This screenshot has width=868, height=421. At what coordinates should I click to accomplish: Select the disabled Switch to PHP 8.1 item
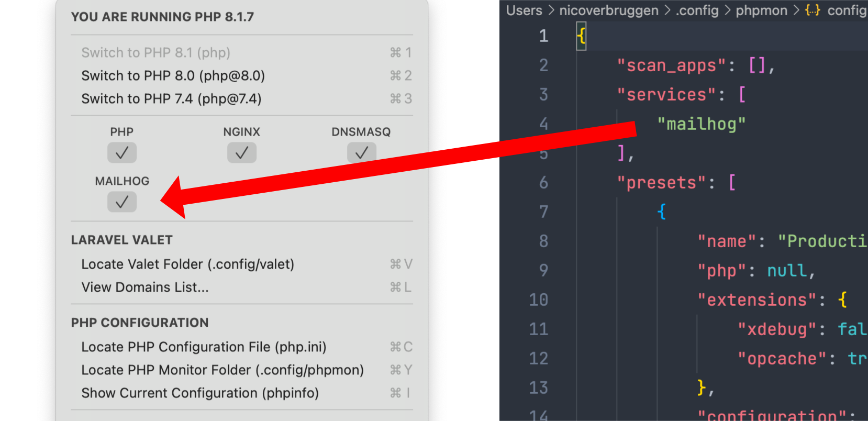[x=242, y=53]
